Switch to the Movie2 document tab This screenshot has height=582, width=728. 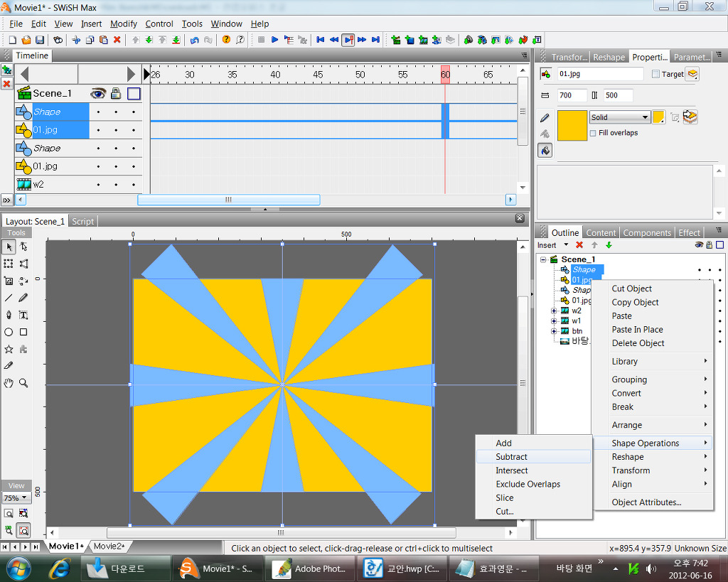pos(109,546)
